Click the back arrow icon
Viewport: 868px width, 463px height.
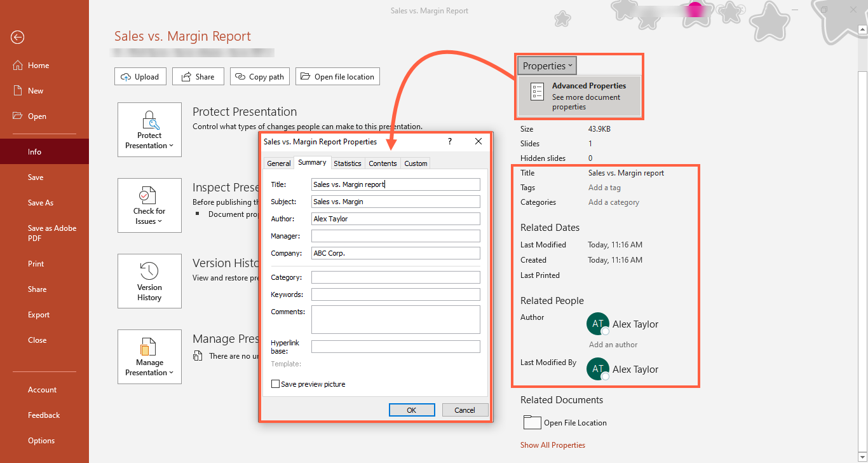(17, 38)
